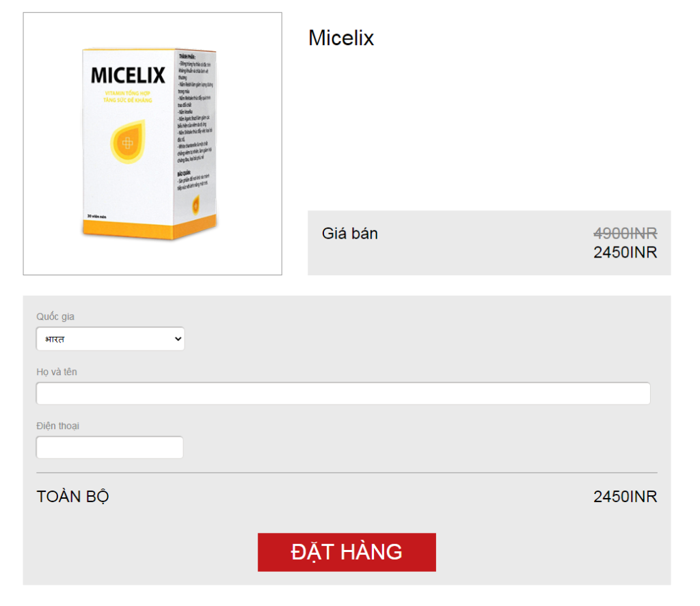Open the Quốc gia country dropdown
Image resolution: width=700 pixels, height=606 pixels.
point(110,339)
